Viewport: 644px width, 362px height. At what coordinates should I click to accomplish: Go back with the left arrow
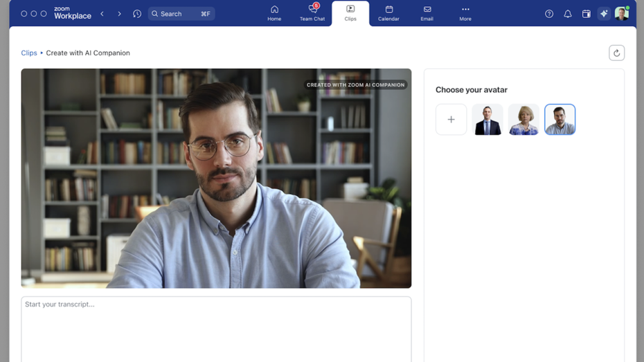(x=102, y=14)
